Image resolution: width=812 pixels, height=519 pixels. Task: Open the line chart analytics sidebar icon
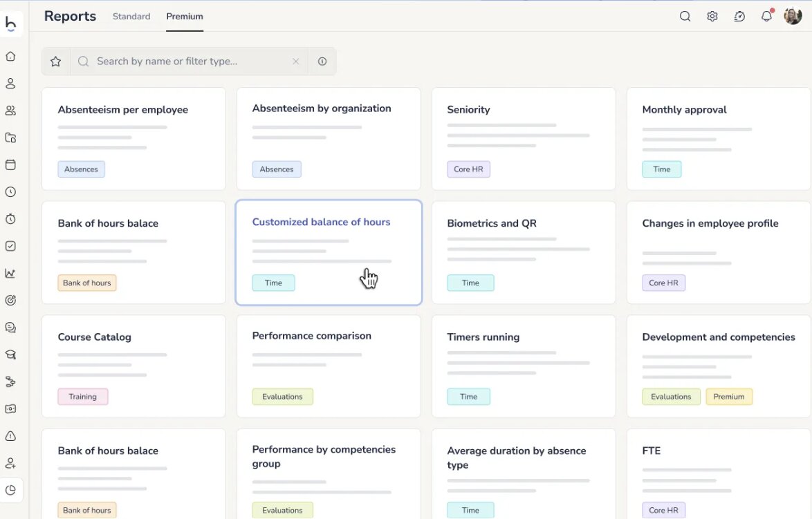click(x=10, y=273)
